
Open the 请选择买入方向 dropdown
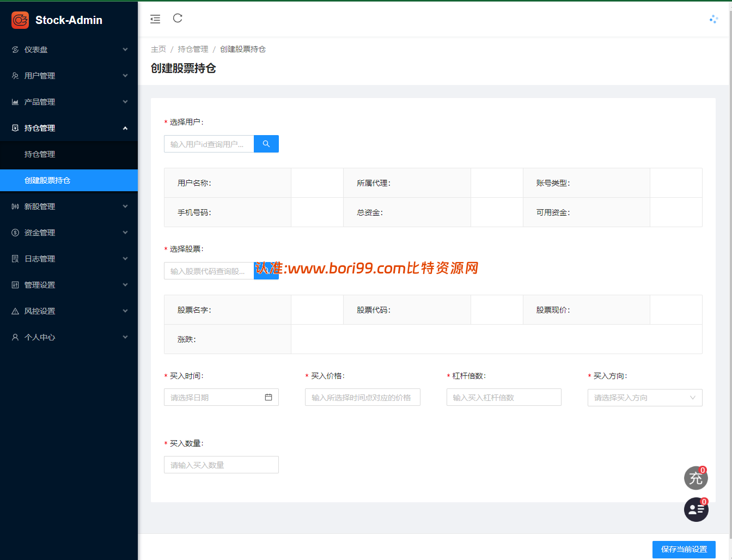(645, 398)
